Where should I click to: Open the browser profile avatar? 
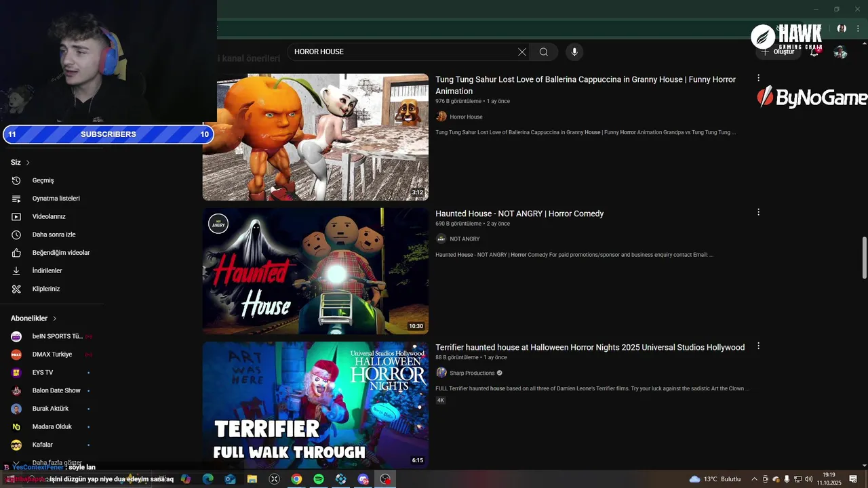click(x=842, y=29)
